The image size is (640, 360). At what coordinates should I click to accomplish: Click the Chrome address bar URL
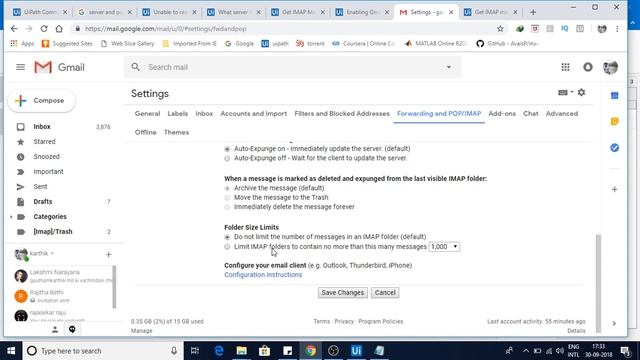coord(165,29)
